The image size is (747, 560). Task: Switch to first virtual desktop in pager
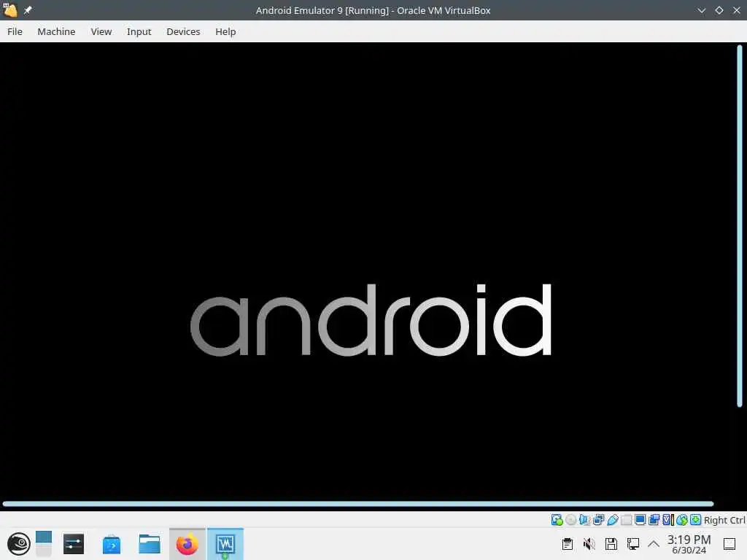(x=43, y=537)
